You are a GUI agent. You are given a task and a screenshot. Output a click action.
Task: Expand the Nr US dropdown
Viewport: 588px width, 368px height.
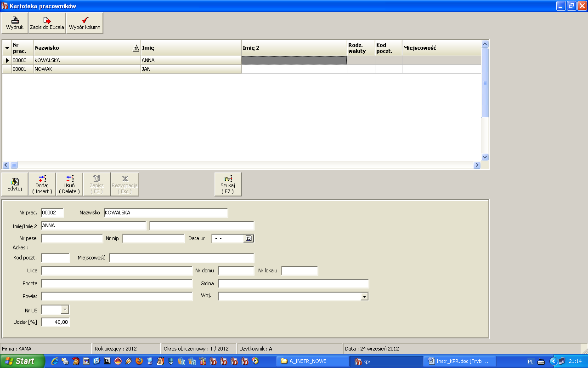65,310
